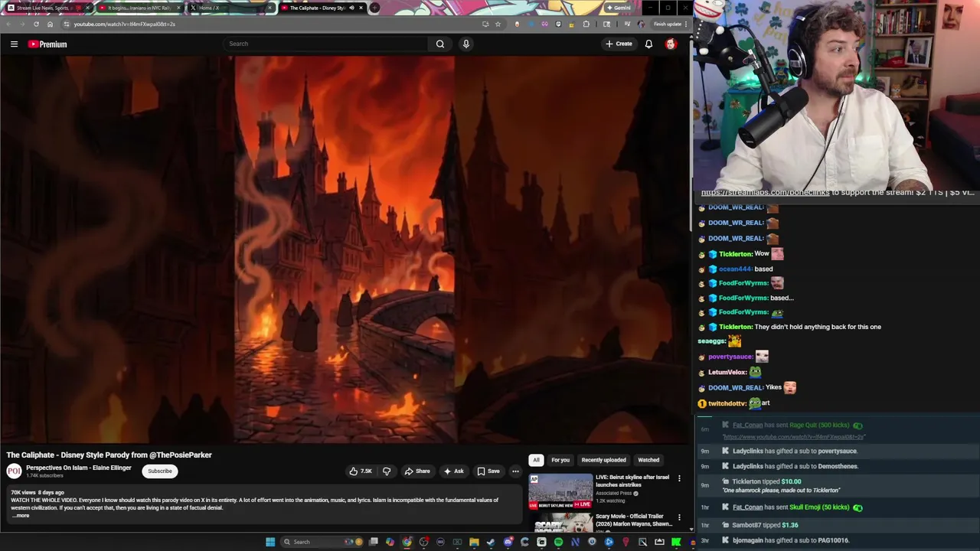Image resolution: width=980 pixels, height=551 pixels.
Task: Open a new browser tab
Action: [374, 8]
